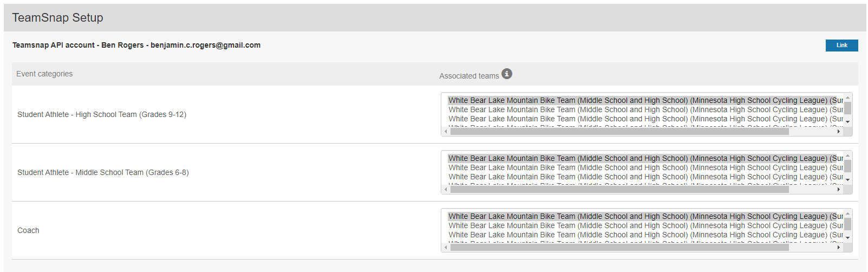
Task: Click the blue Link button
Action: tap(841, 46)
